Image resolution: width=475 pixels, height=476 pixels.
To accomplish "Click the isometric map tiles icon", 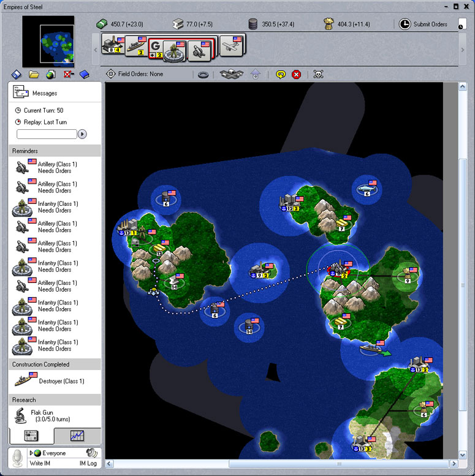I will click(x=232, y=74).
